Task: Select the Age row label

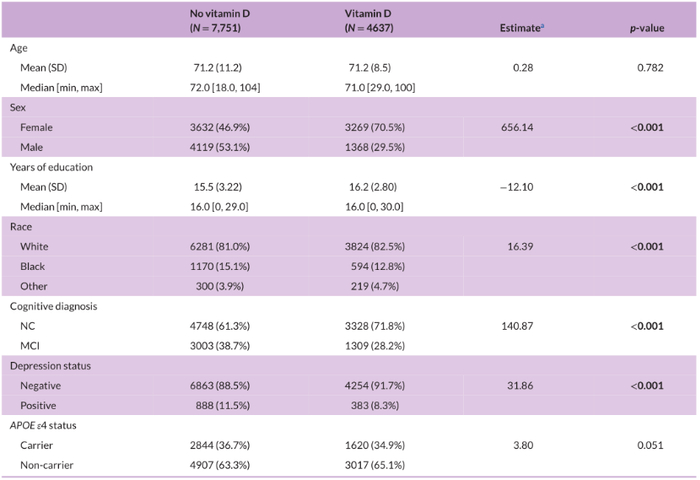Action: tap(18, 48)
